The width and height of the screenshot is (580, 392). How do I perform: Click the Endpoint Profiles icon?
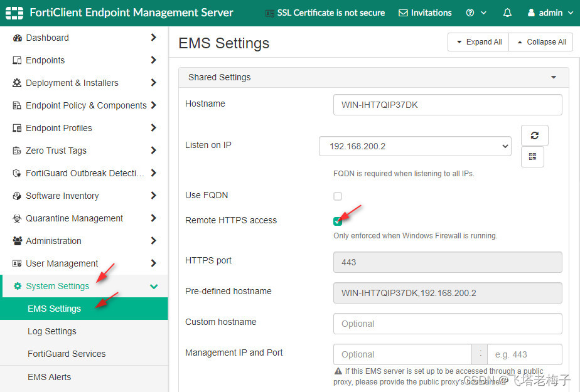tap(17, 128)
